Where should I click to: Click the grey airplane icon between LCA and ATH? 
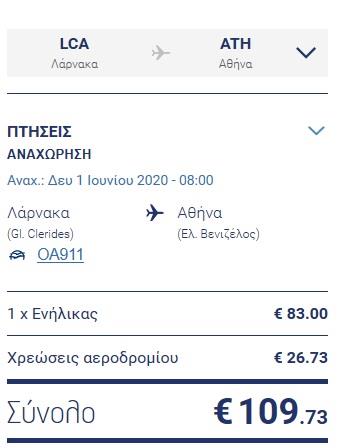pos(161,53)
